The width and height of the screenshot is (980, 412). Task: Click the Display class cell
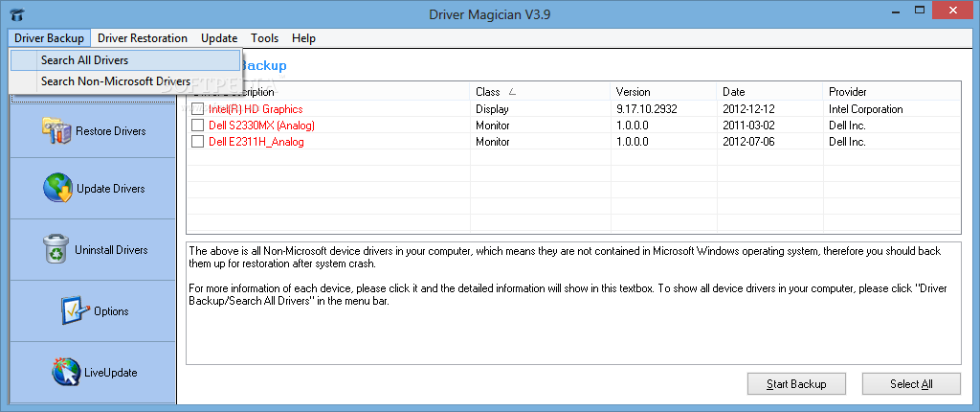492,109
